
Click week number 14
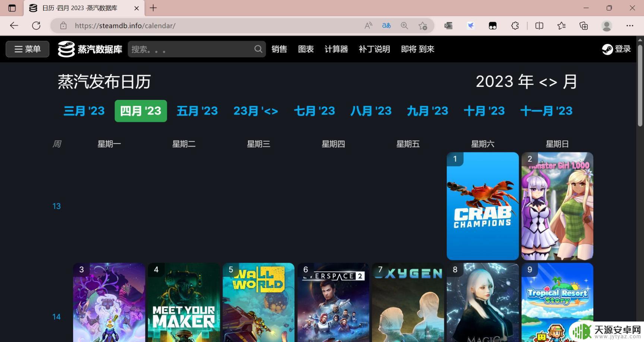pyautogui.click(x=56, y=317)
